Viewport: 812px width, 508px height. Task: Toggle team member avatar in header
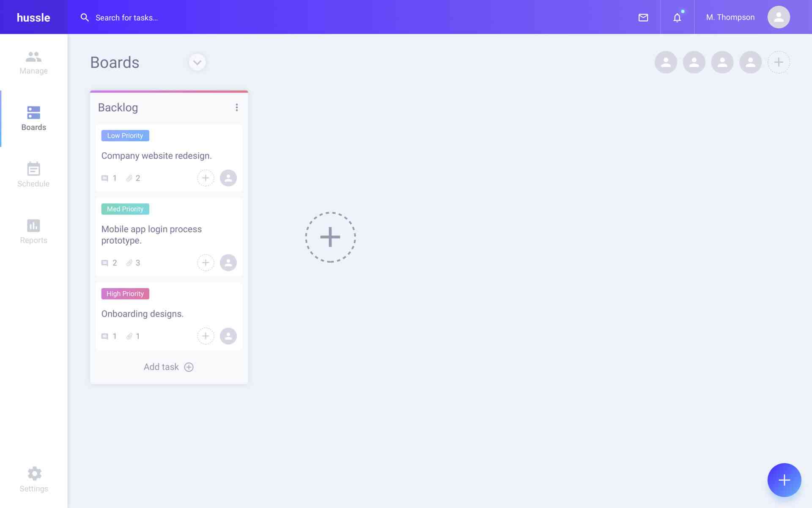[666, 62]
